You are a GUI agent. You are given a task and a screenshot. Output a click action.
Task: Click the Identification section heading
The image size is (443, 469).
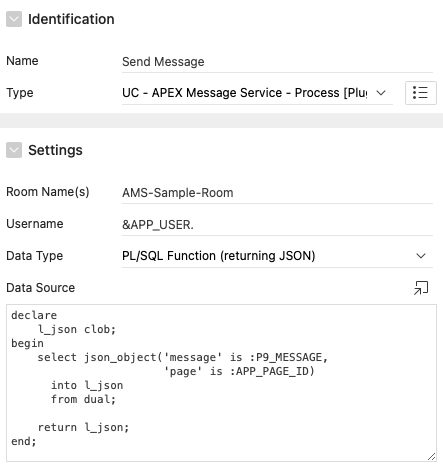[71, 19]
